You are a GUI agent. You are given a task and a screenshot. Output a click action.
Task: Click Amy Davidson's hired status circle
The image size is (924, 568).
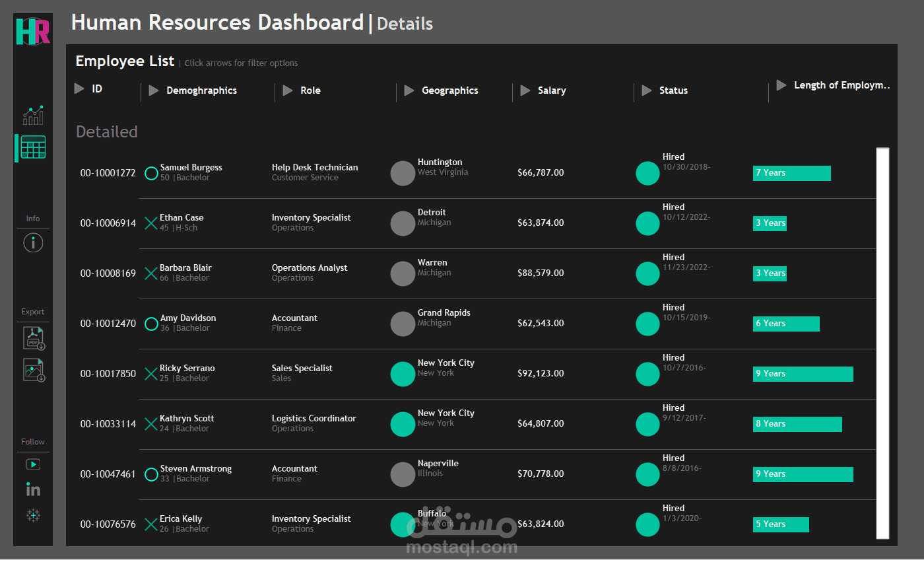click(x=647, y=324)
